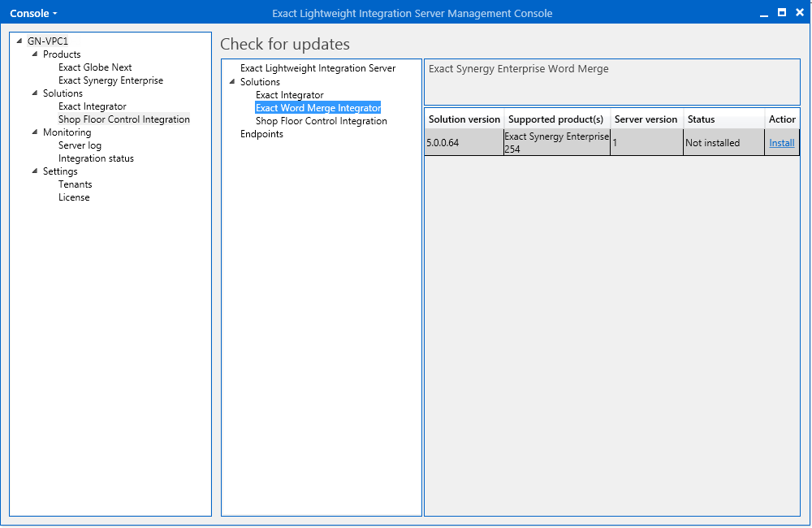Click the Server version column header
This screenshot has height=528, width=812.
click(646, 119)
